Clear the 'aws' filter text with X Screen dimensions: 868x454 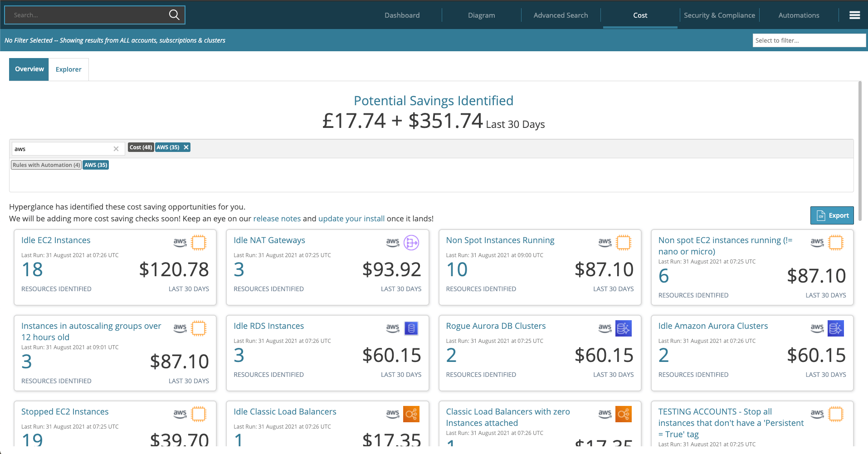(x=116, y=149)
